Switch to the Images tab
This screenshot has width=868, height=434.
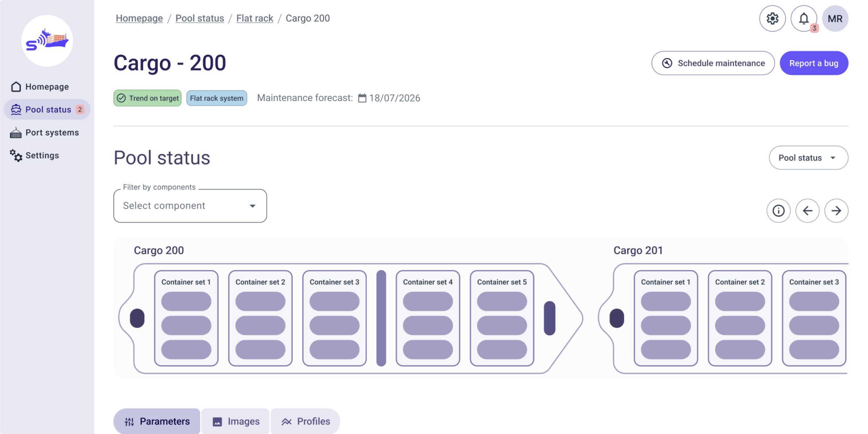click(236, 421)
